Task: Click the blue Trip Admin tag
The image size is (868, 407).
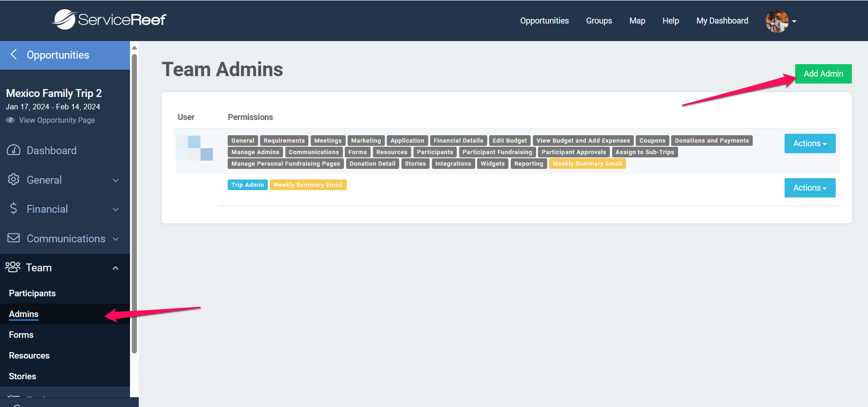Action: pyautogui.click(x=248, y=185)
